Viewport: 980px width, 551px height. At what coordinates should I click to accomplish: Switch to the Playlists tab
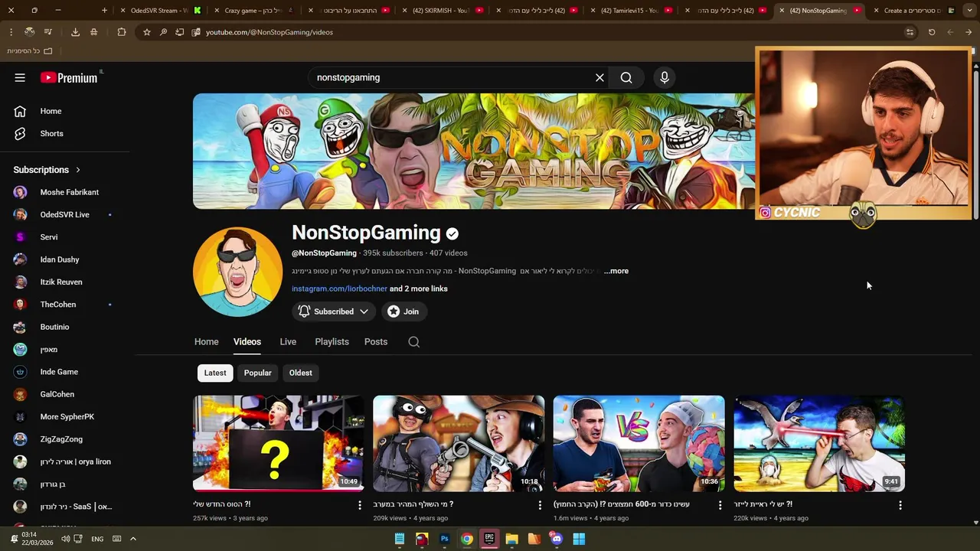tap(332, 342)
